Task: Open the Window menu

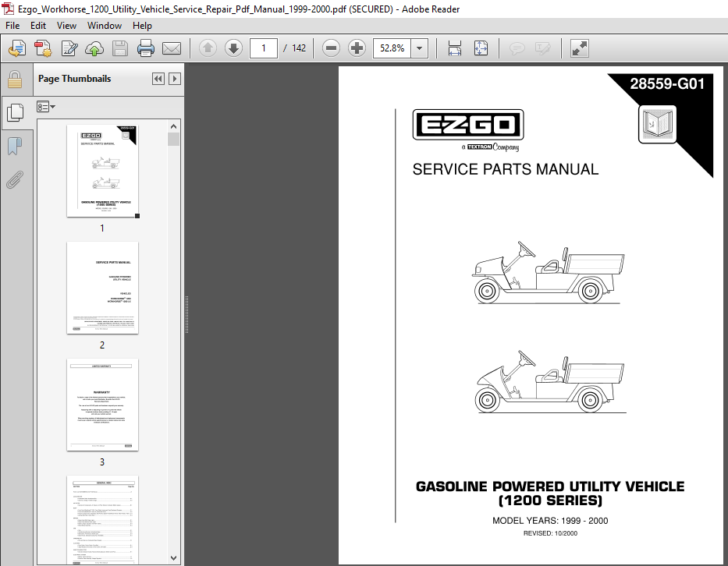Action: pos(105,26)
